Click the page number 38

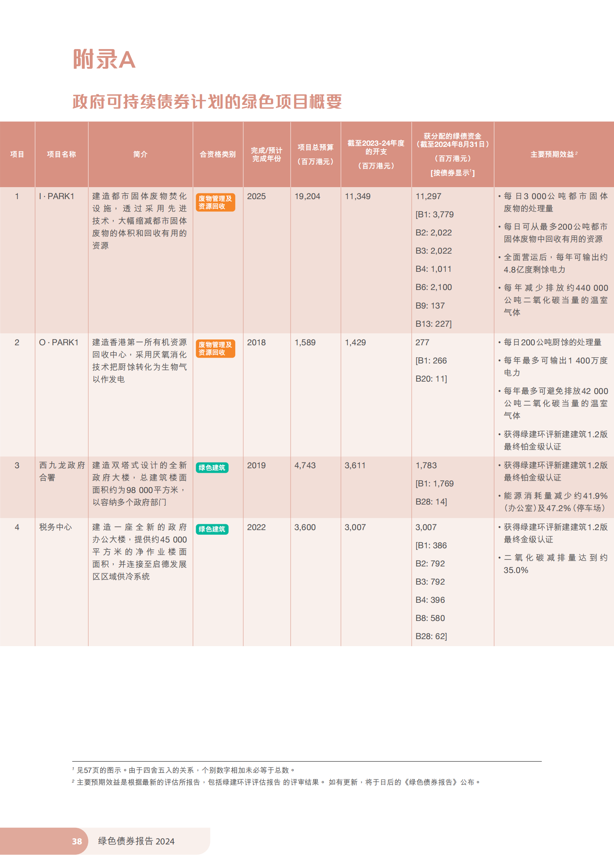(77, 841)
